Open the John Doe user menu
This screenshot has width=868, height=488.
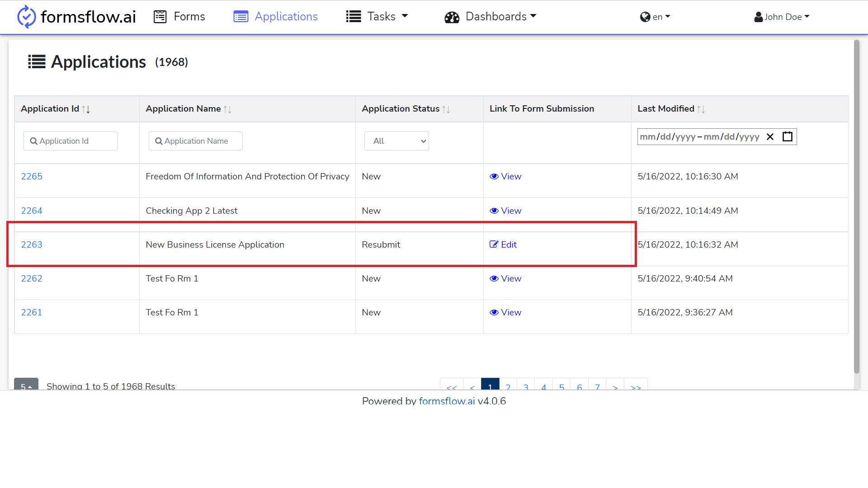pyautogui.click(x=782, y=17)
